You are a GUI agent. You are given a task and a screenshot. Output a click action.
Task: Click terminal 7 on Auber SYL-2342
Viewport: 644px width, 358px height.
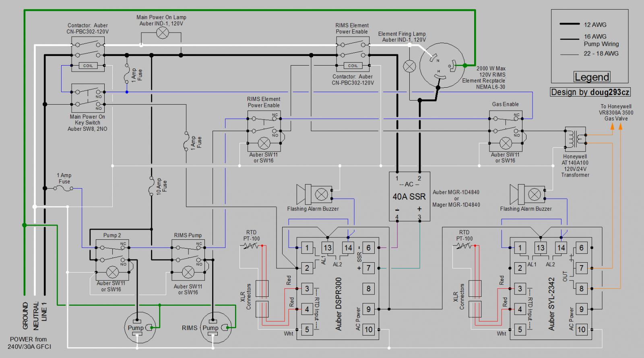click(x=581, y=268)
